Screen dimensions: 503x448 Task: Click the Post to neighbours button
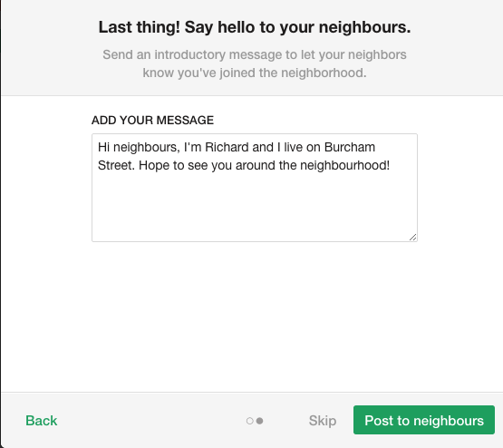(x=424, y=420)
